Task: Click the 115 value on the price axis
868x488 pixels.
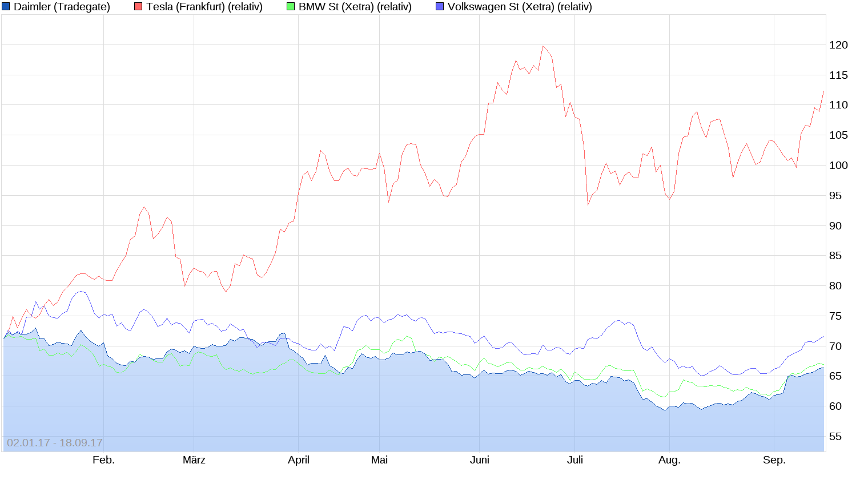Action: tap(839, 75)
